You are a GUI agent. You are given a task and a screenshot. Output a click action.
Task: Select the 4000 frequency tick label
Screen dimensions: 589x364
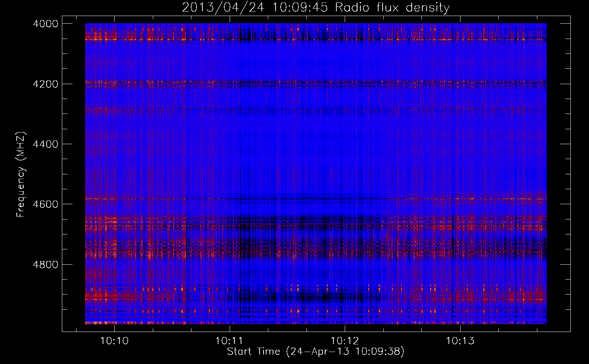(46, 24)
